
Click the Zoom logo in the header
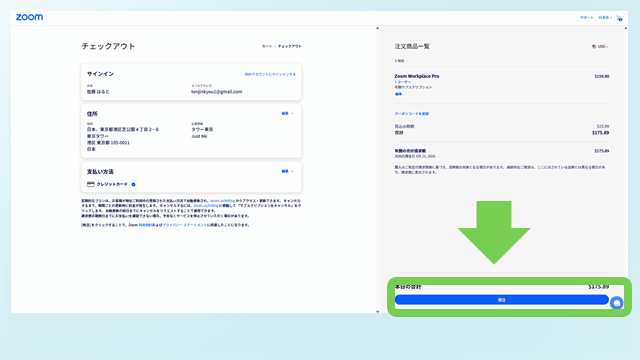29,17
